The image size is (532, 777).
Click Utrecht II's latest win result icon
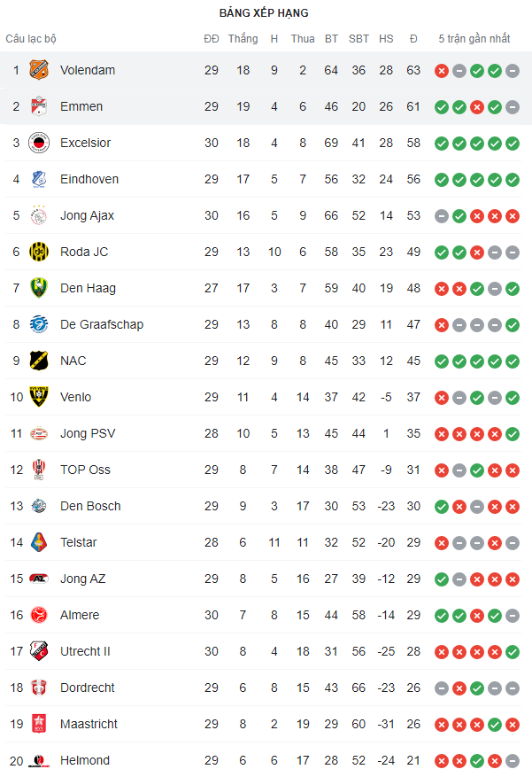[x=513, y=652]
